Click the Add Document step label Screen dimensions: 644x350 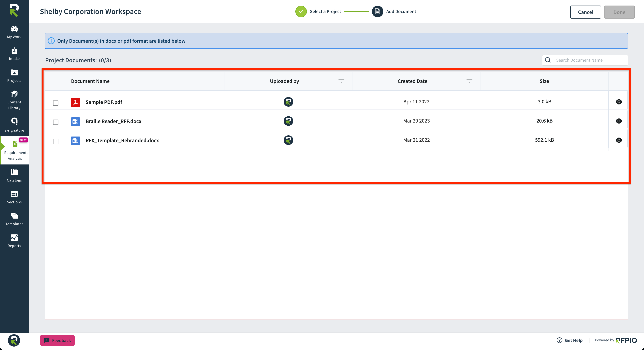[401, 11]
